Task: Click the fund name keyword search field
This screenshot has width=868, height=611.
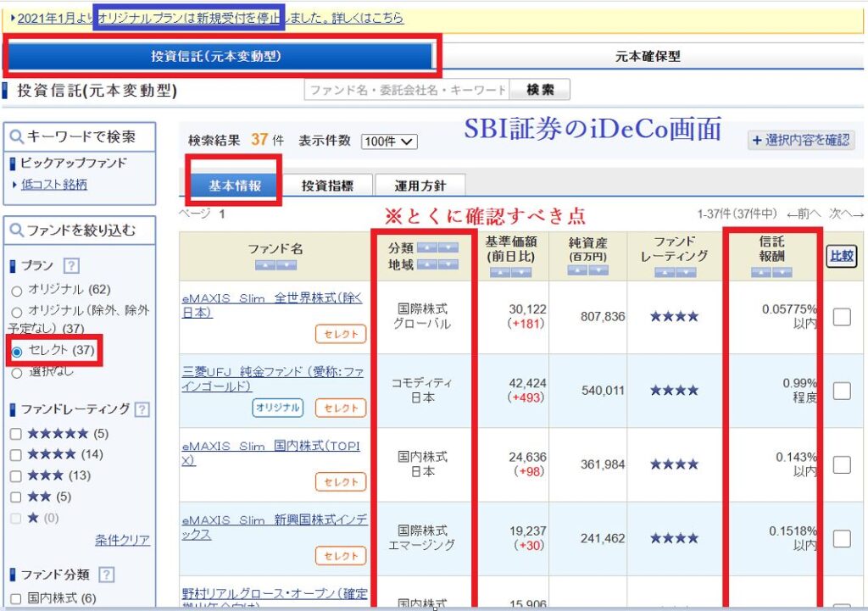Action: click(407, 90)
